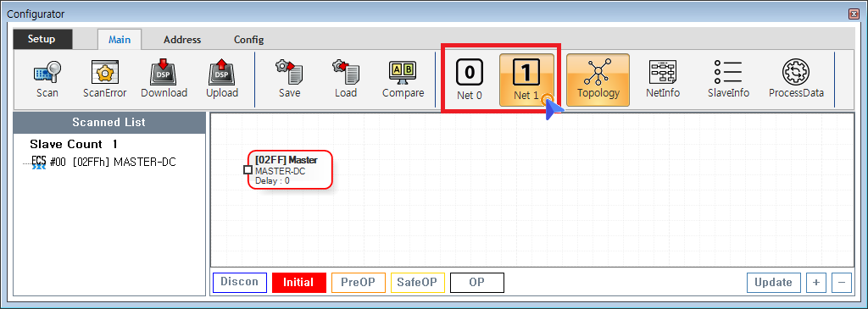The height and width of the screenshot is (309, 868).
Task: Select the Net 1 toggle
Action: (x=526, y=80)
